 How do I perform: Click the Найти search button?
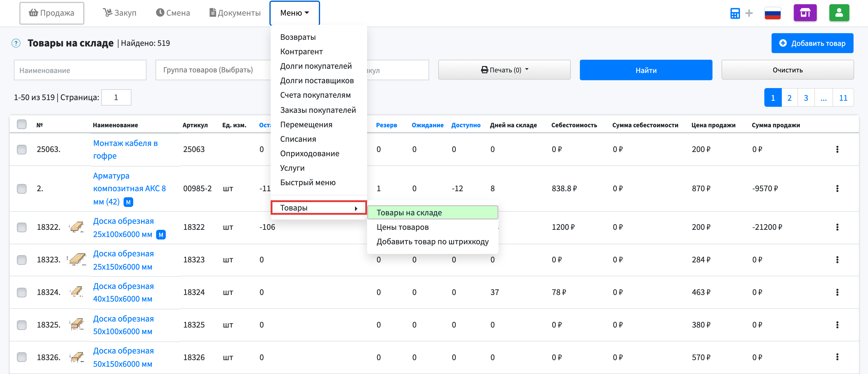646,70
